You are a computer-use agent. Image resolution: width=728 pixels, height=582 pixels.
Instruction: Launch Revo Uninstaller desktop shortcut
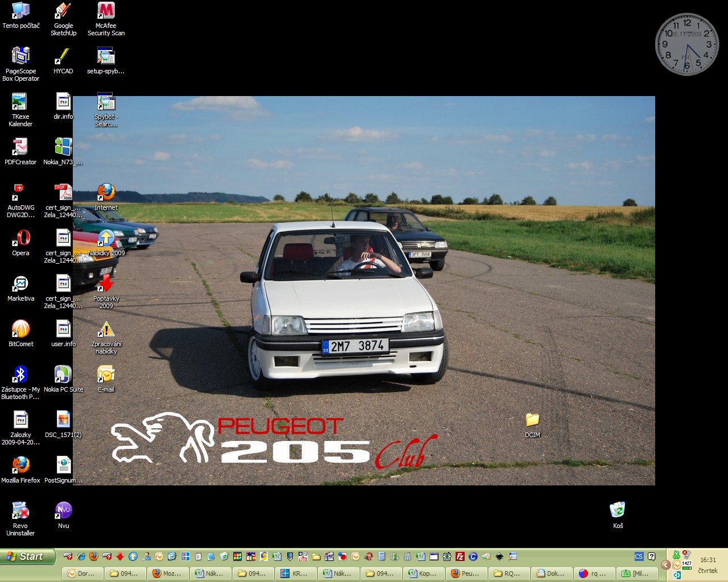21,511
